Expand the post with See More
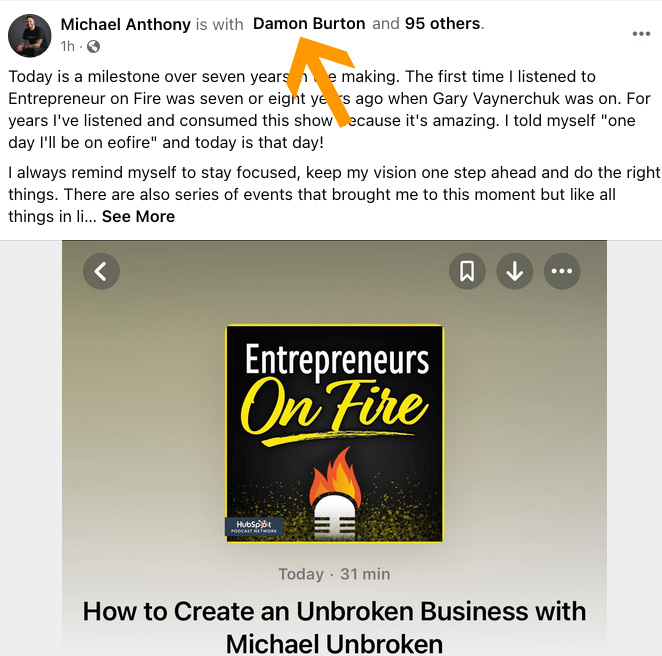Viewport: 662px width, 656px height. (x=138, y=217)
